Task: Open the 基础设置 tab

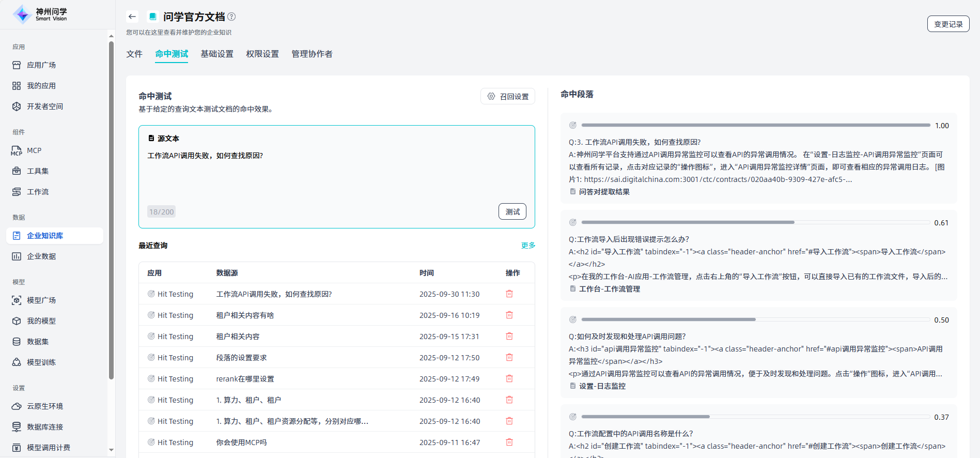Action: click(217, 54)
